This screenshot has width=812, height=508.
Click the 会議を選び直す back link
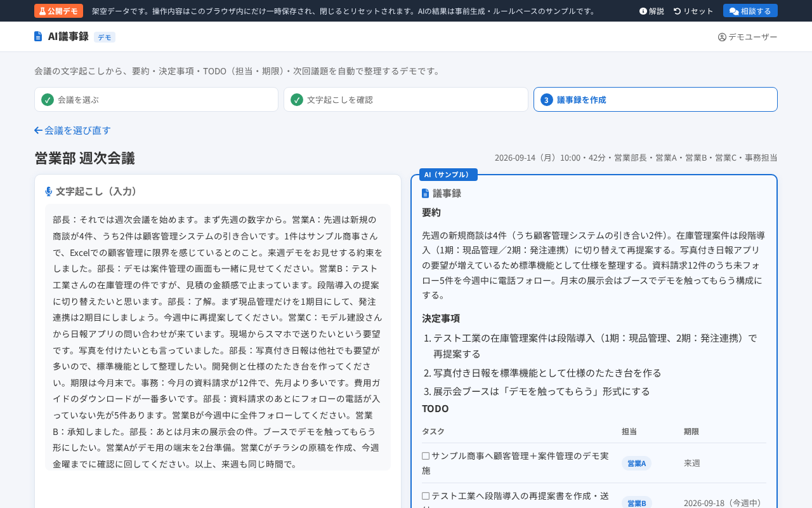pyautogui.click(x=72, y=130)
